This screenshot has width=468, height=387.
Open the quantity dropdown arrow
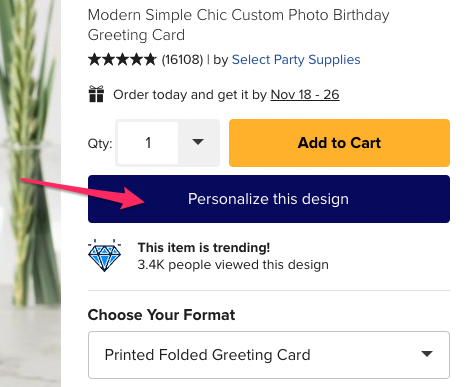(x=198, y=142)
